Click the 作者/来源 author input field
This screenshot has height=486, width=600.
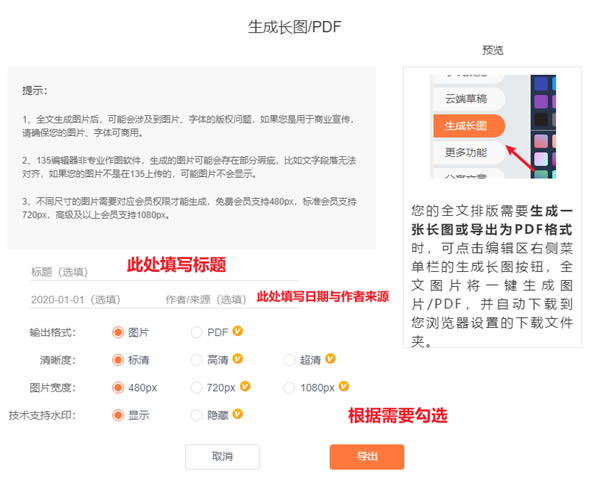pos(206,299)
